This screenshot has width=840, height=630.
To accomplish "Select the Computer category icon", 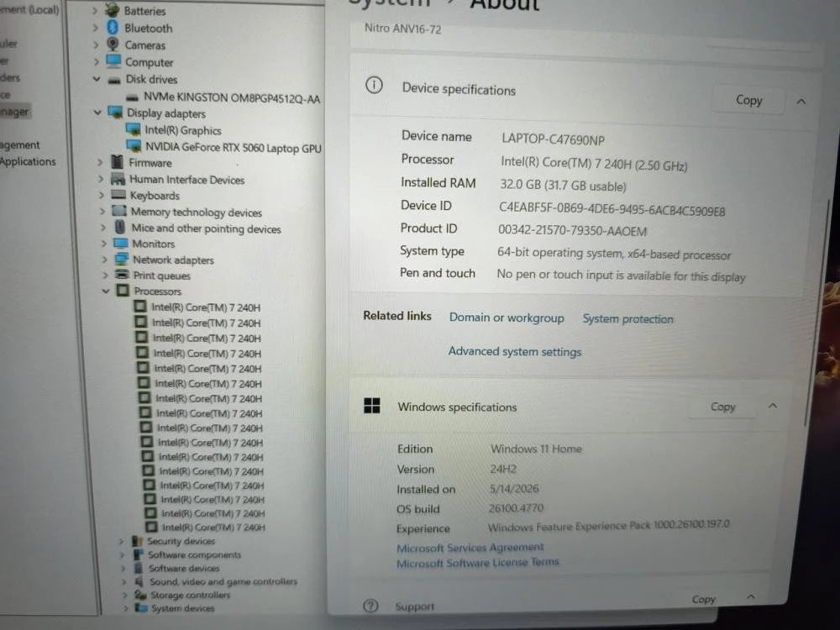I will point(113,61).
